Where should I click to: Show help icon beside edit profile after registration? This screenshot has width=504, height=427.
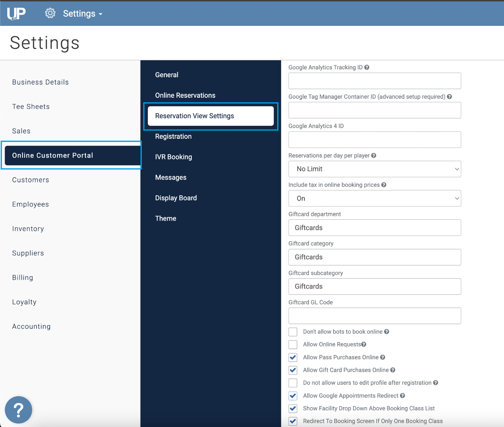click(x=436, y=383)
